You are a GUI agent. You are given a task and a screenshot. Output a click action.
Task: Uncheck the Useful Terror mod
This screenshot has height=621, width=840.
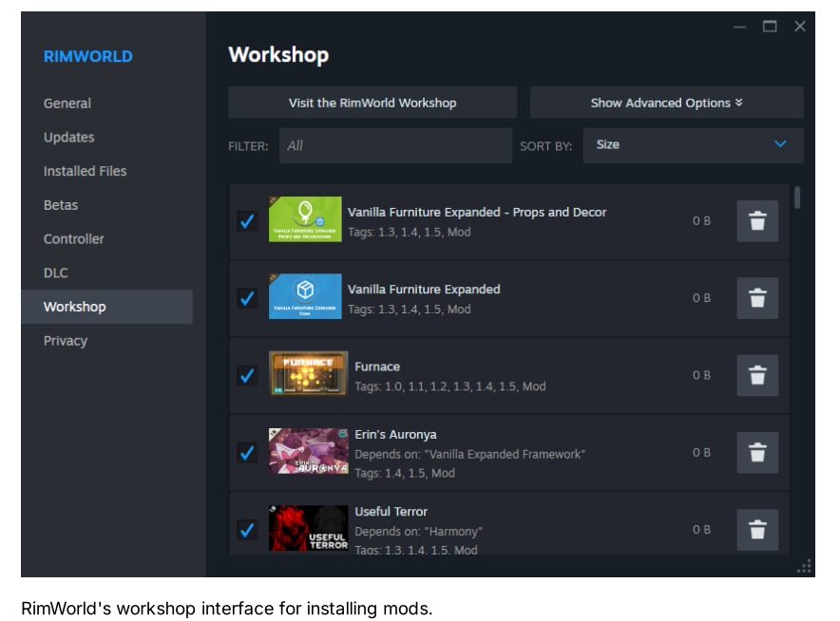pos(247,530)
